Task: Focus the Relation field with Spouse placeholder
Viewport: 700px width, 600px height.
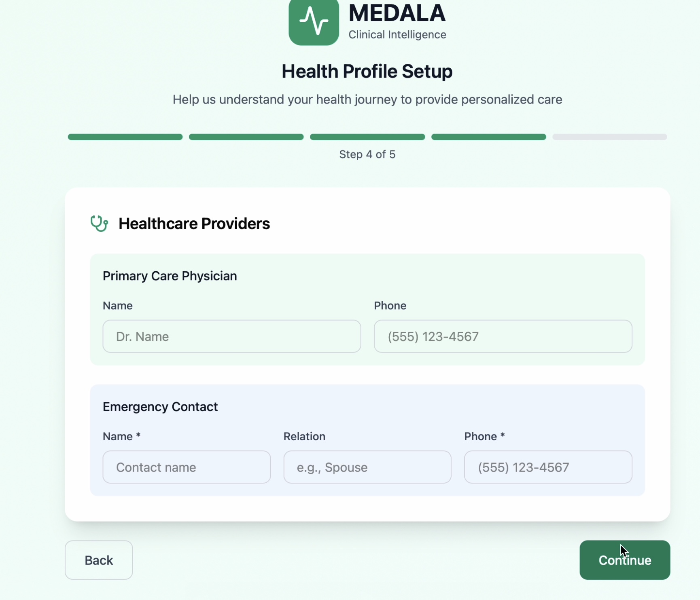Action: (x=367, y=467)
